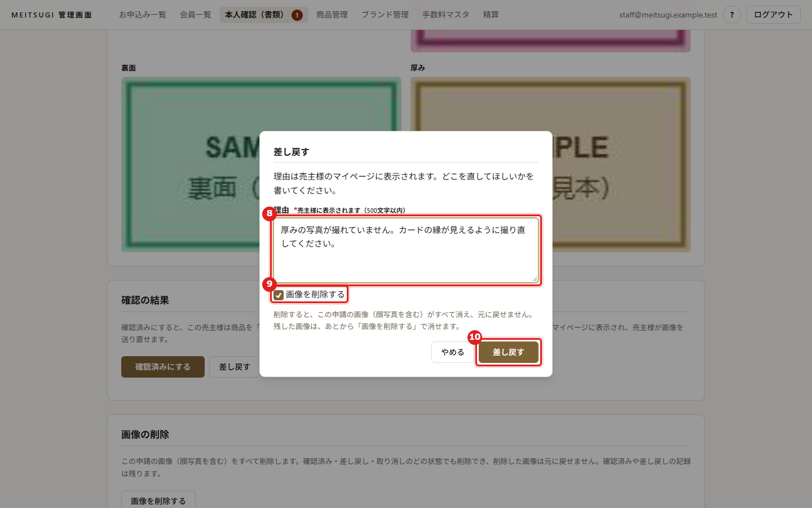Focus the 理由 textarea in the dialog
Image resolution: width=812 pixels, height=508 pixels.
point(406,250)
